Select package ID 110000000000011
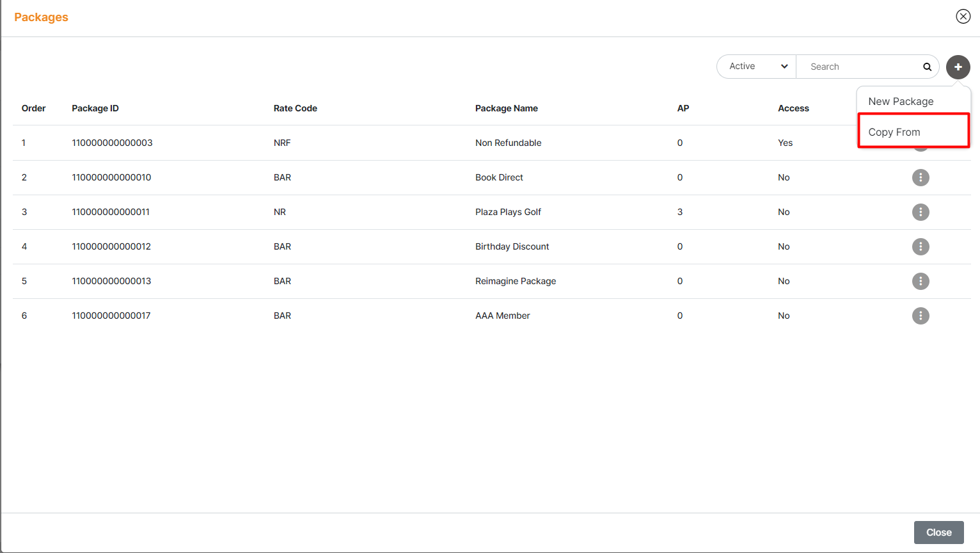The width and height of the screenshot is (980, 553). click(111, 212)
